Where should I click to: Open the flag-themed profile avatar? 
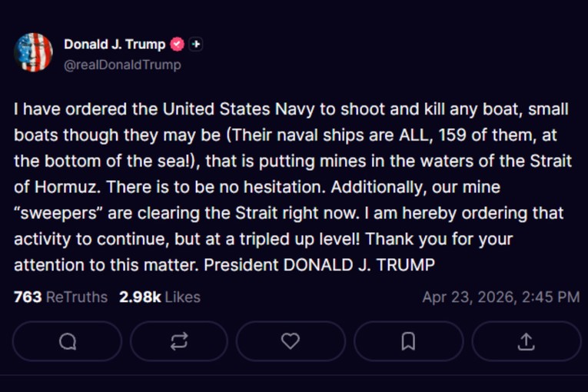(34, 53)
